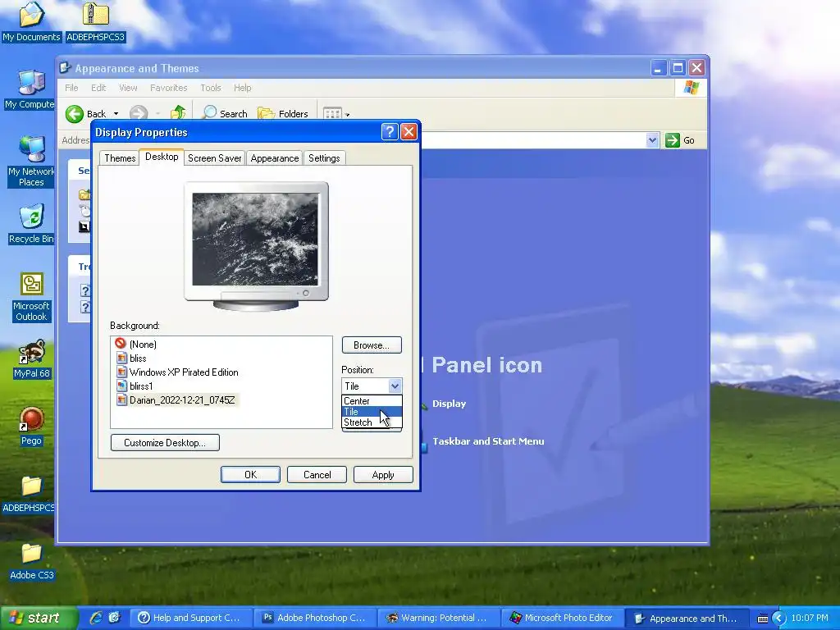
Task: Switch to Adobe Photoshop taskbar item
Action: point(314,618)
